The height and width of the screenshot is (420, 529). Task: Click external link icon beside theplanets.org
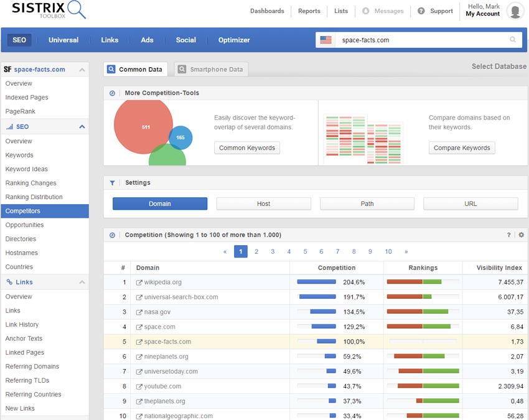[x=139, y=401]
